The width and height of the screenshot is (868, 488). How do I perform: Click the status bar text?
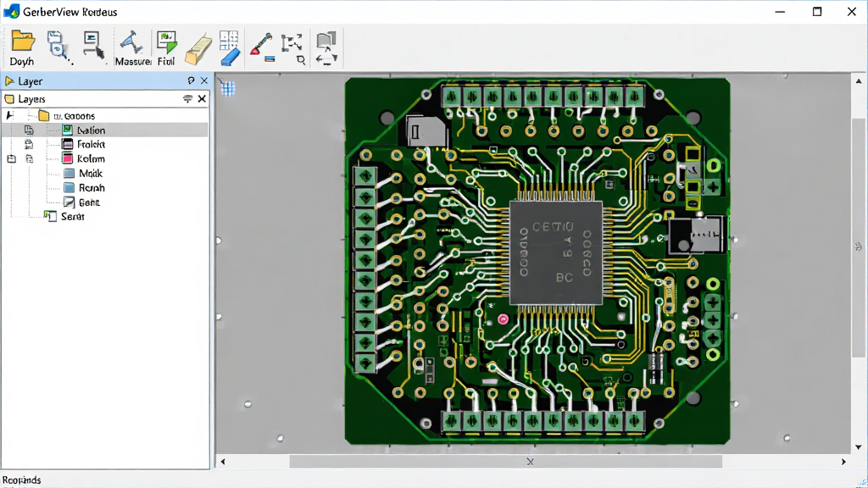pos(21,480)
